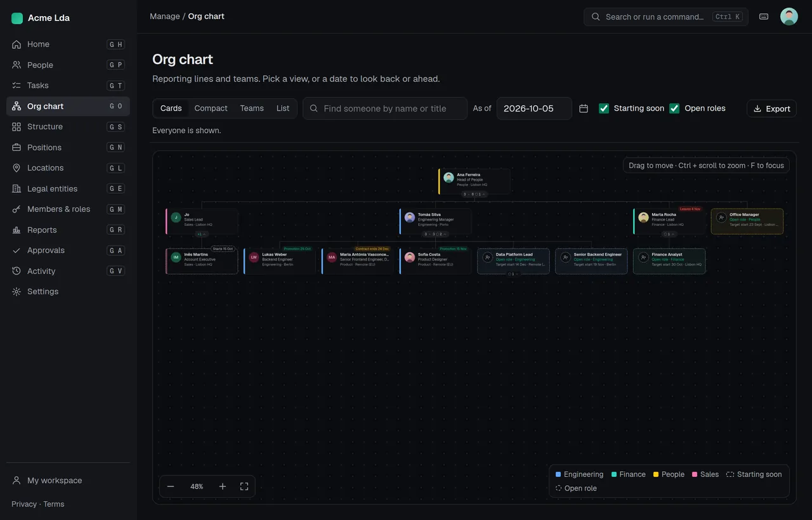
Task: Click the As of date field
Action: point(534,108)
